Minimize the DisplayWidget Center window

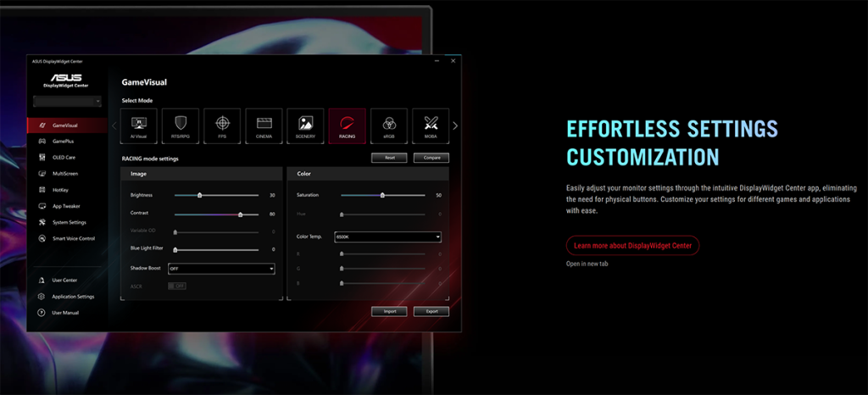437,61
